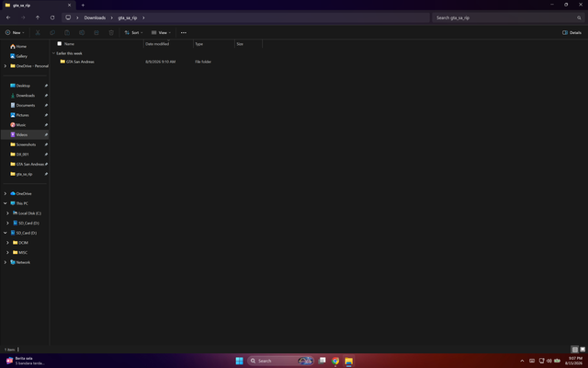Viewport: 588px width, 368px height.
Task: Click the Cut scissors icon
Action: pyautogui.click(x=38, y=33)
